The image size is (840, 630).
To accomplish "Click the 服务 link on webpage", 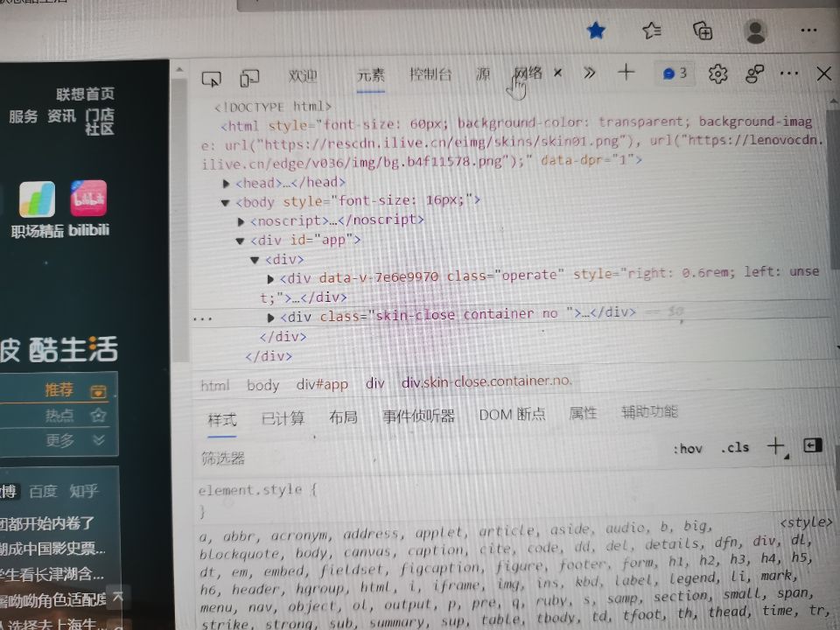I will coord(23,116).
